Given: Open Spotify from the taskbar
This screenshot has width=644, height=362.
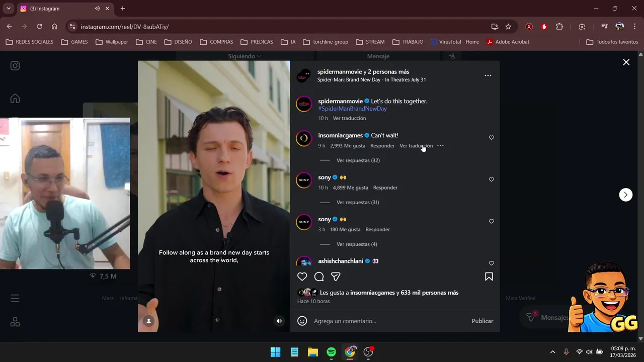Looking at the screenshot, I should 331,352.
